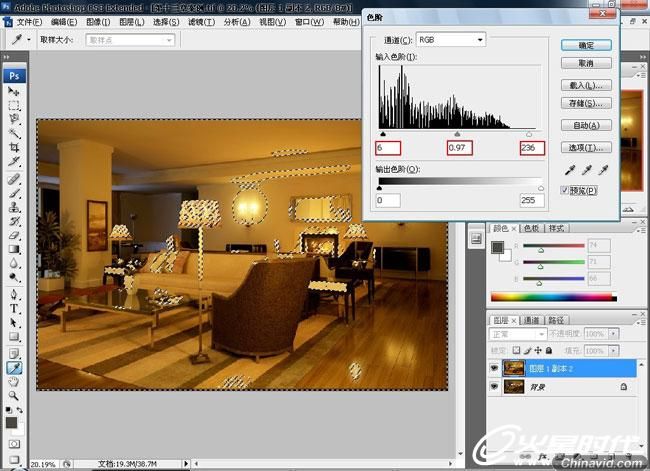The width and height of the screenshot is (650, 471).
Task: Select the Gradient tool
Action: pyautogui.click(x=14, y=249)
